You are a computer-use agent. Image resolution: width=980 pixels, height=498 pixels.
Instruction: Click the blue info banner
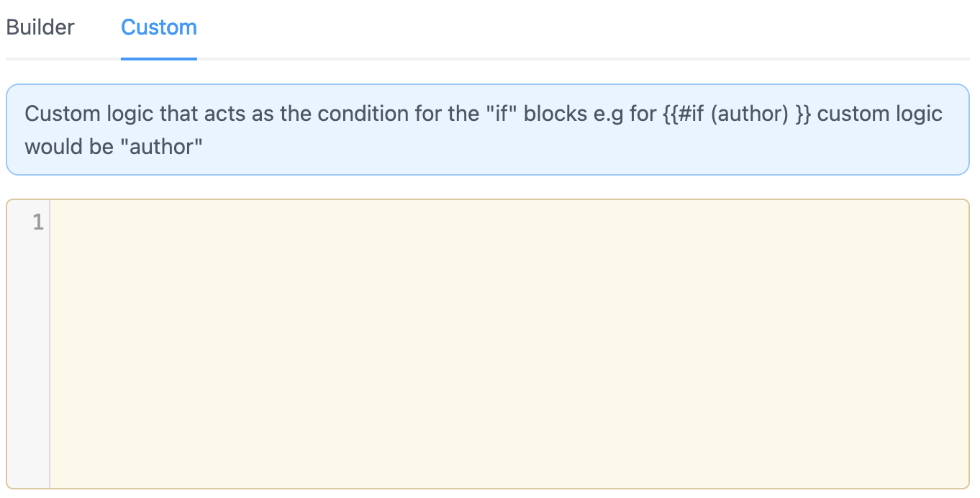coord(487,130)
